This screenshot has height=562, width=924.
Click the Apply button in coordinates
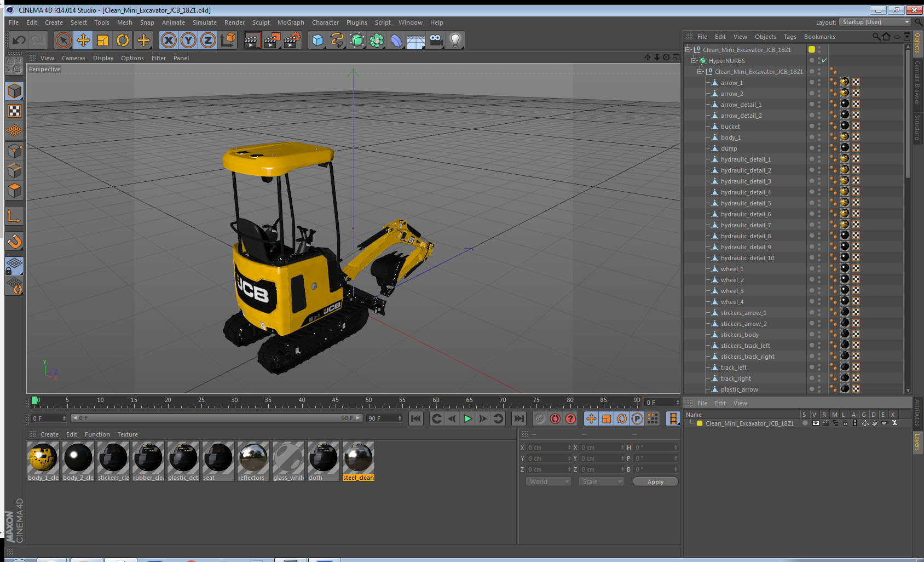(x=655, y=481)
